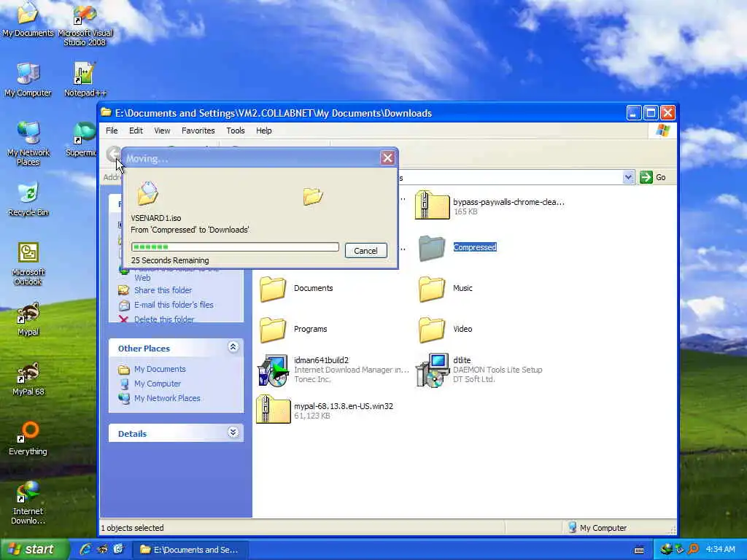The height and width of the screenshot is (560, 747).
Task: Click the Downloads window taskbar button
Action: [190, 550]
